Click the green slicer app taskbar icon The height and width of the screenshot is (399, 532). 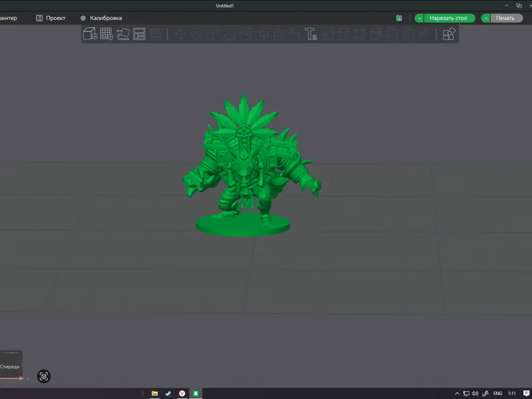tap(196, 393)
